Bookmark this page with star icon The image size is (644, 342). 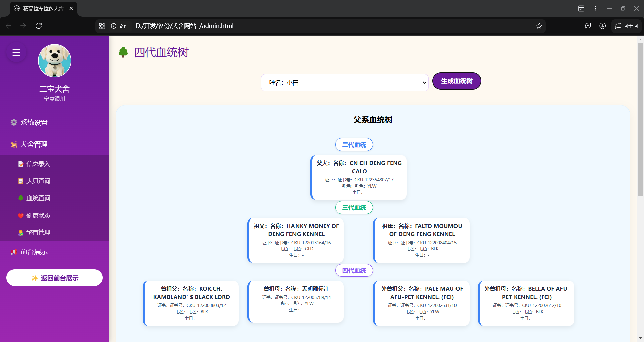pos(539,26)
